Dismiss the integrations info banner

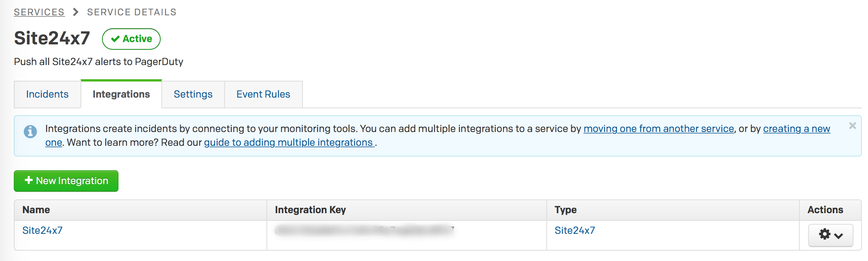(x=853, y=126)
